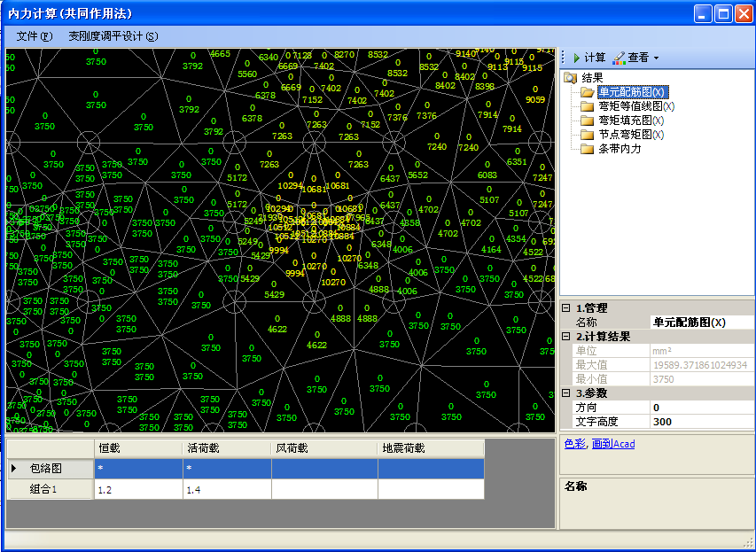Viewport: 756px width, 552px height.
Task: Open the 文件 menu
Action: click(35, 36)
